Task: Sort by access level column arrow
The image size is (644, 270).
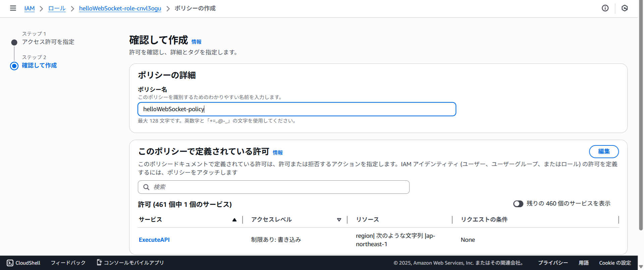Action: (x=339, y=220)
